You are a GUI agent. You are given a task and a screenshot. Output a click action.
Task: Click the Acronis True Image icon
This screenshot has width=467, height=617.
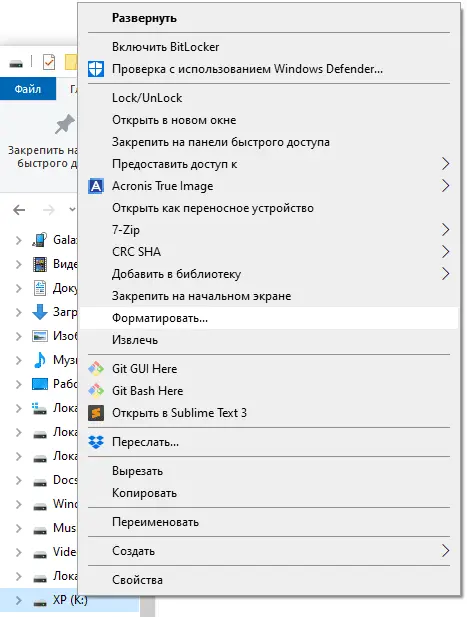click(x=96, y=186)
